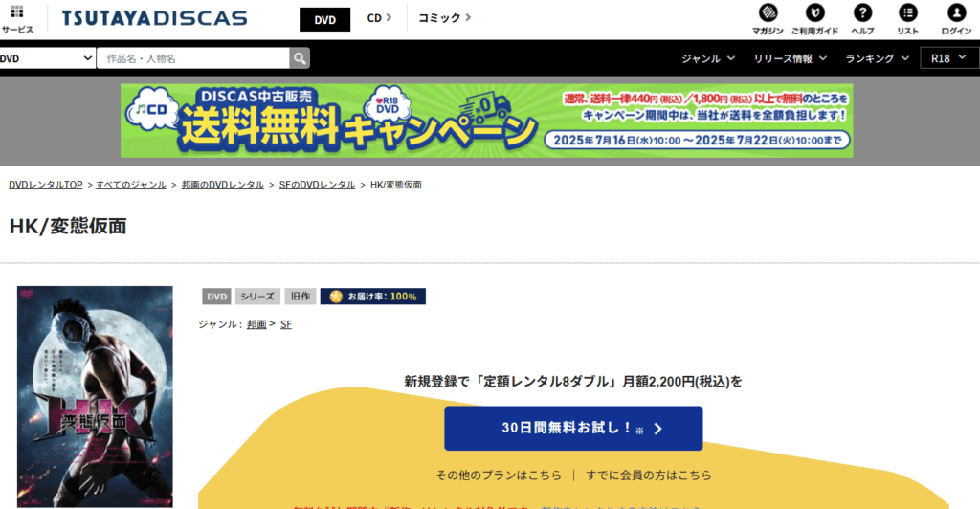The width and height of the screenshot is (980, 509).
Task: Expand the ランキング menu
Action: pyautogui.click(x=877, y=58)
